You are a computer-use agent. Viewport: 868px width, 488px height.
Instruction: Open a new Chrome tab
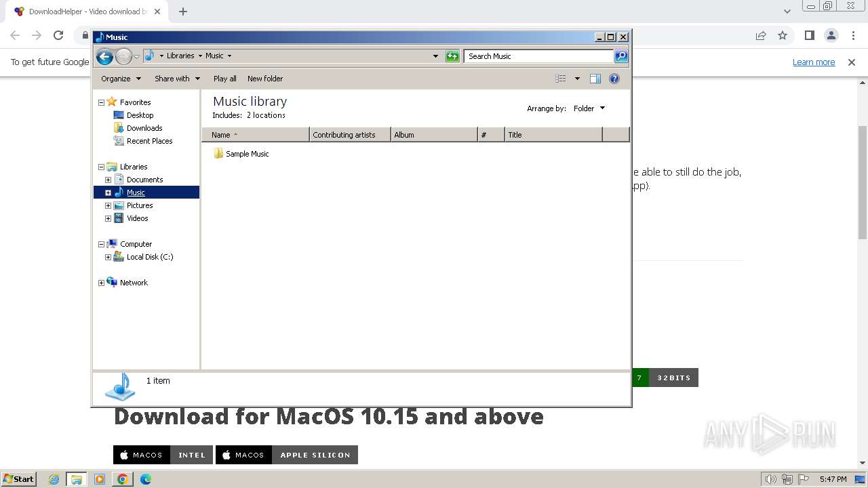(x=183, y=12)
